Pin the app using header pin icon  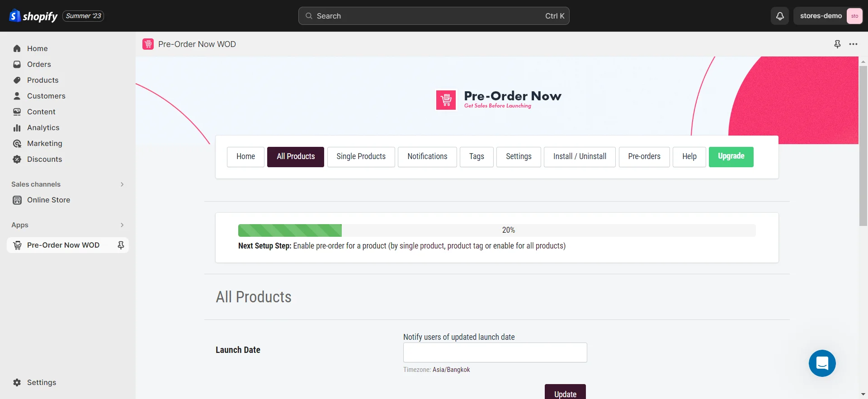(837, 44)
